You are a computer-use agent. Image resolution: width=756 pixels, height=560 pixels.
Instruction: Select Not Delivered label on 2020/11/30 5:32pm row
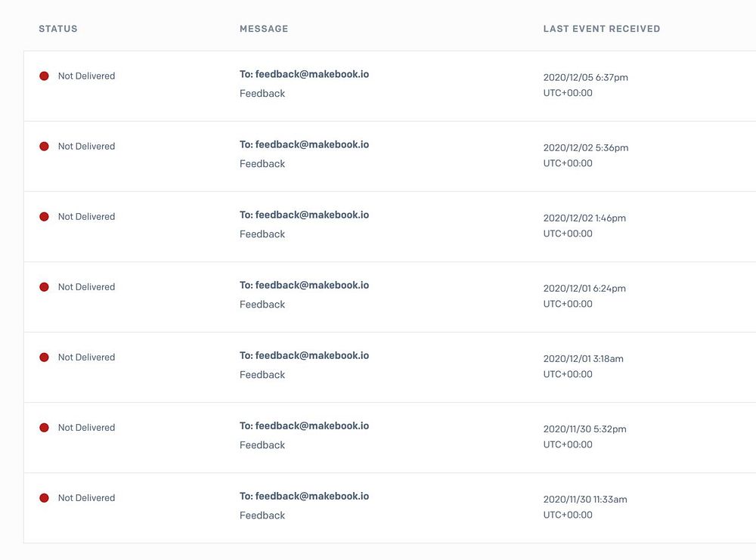pos(86,428)
